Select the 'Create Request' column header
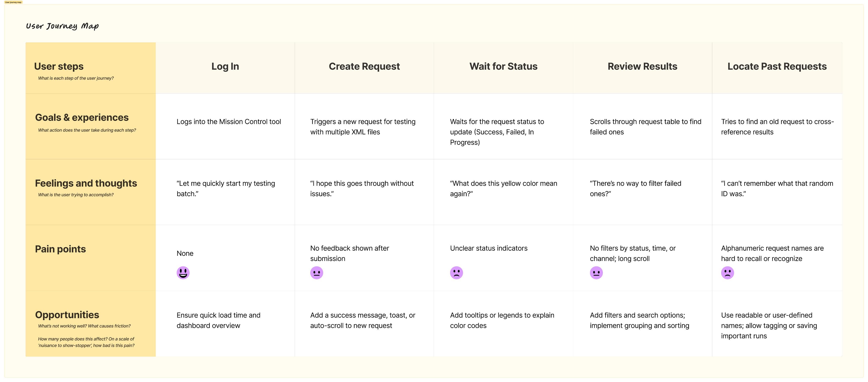This screenshot has height=382, width=868. click(364, 66)
